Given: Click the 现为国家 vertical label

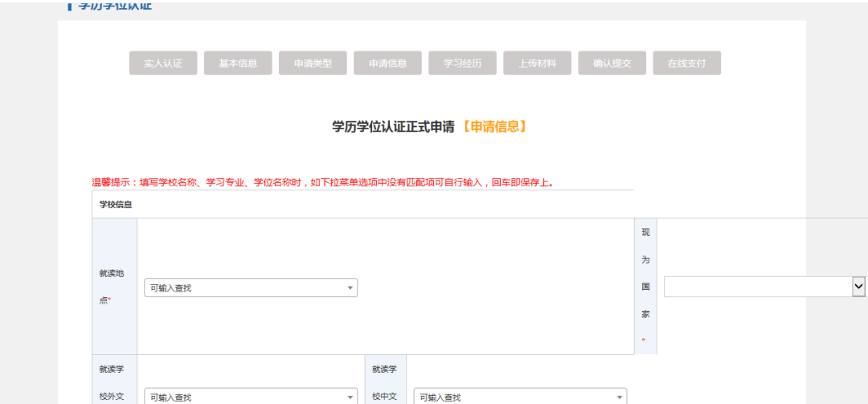Looking at the screenshot, I should (x=645, y=287).
